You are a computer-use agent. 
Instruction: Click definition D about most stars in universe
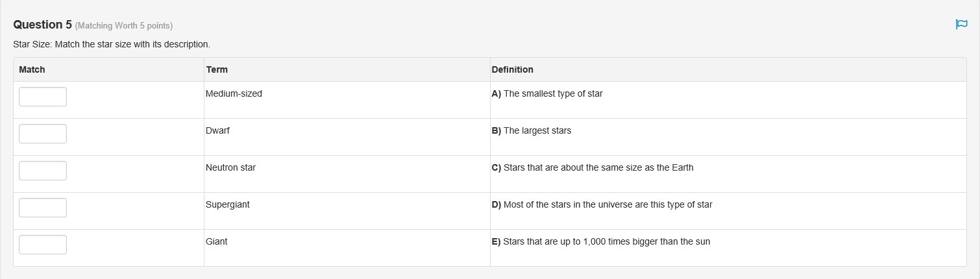[602, 204]
